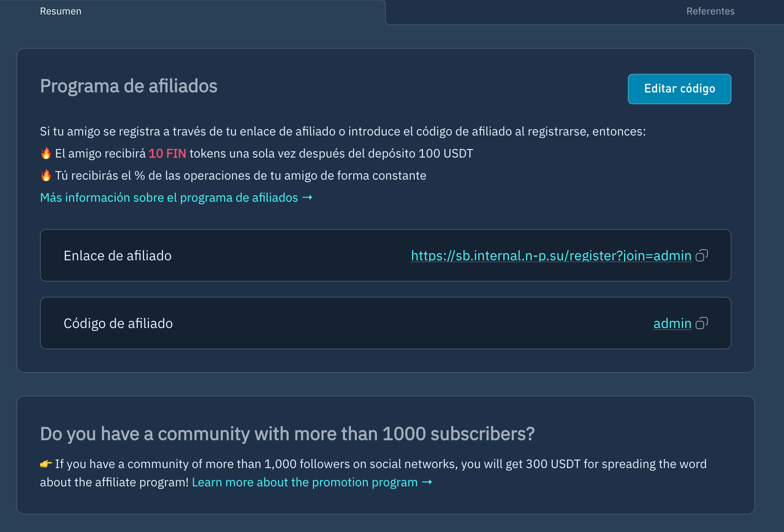The height and width of the screenshot is (532, 784).
Task: Click arrow after 'promotion program' link
Action: [x=427, y=482]
